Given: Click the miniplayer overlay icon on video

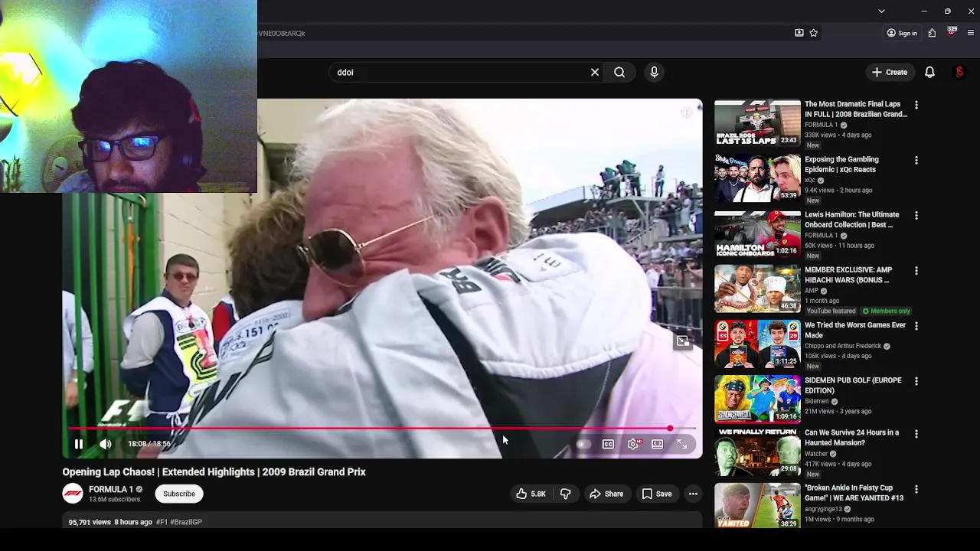Looking at the screenshot, I should point(682,341).
